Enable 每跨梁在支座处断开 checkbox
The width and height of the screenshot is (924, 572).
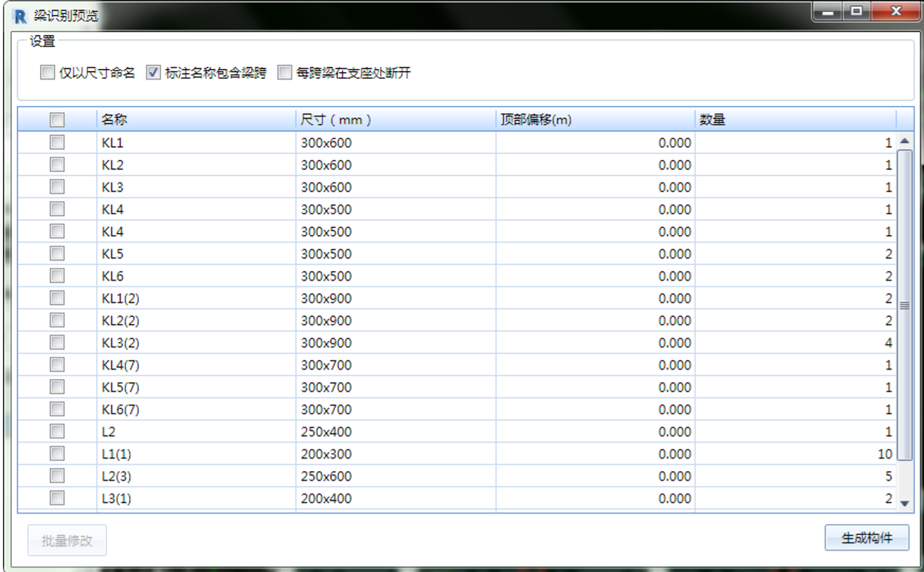[x=285, y=73]
